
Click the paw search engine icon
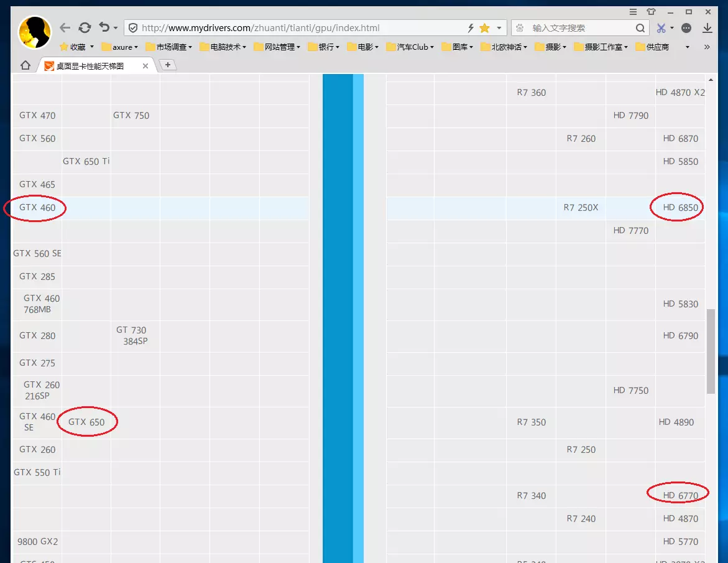520,28
